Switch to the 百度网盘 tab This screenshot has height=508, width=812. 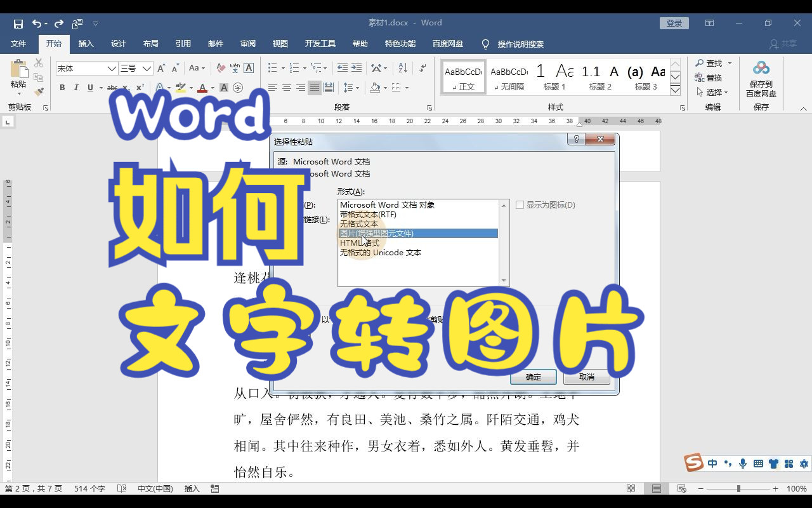pos(448,44)
